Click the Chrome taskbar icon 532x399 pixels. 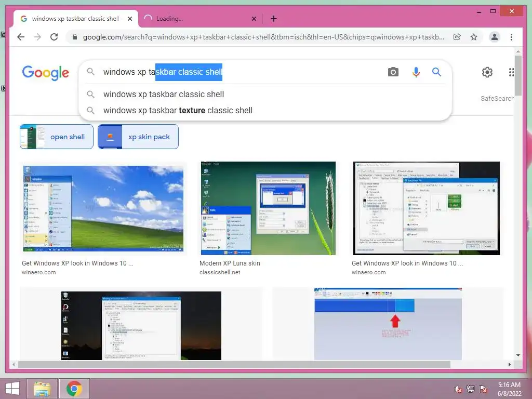click(74, 389)
